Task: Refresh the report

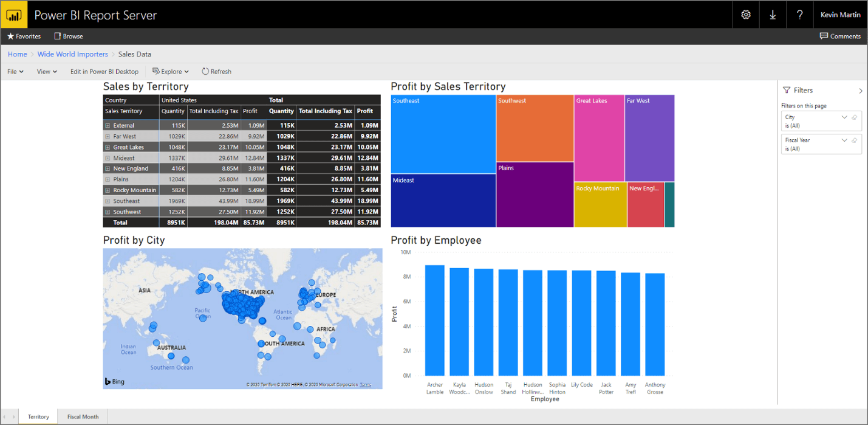Action: [x=216, y=72]
